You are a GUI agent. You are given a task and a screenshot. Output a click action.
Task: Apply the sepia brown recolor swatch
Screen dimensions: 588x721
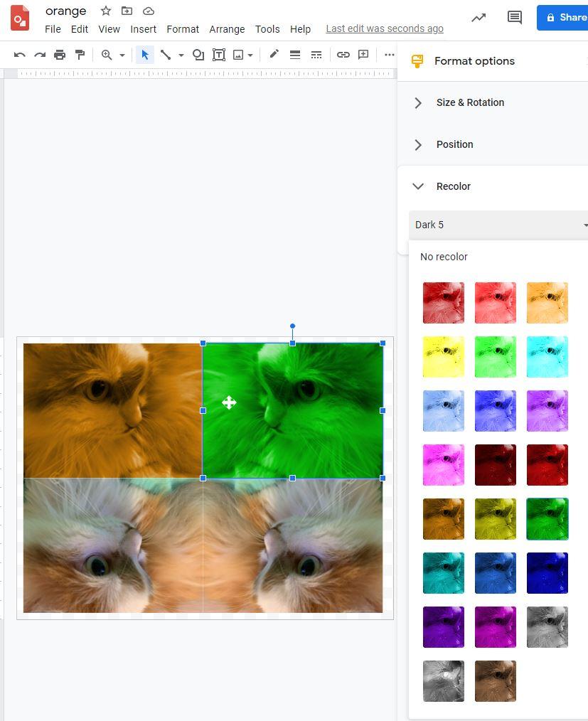point(495,681)
